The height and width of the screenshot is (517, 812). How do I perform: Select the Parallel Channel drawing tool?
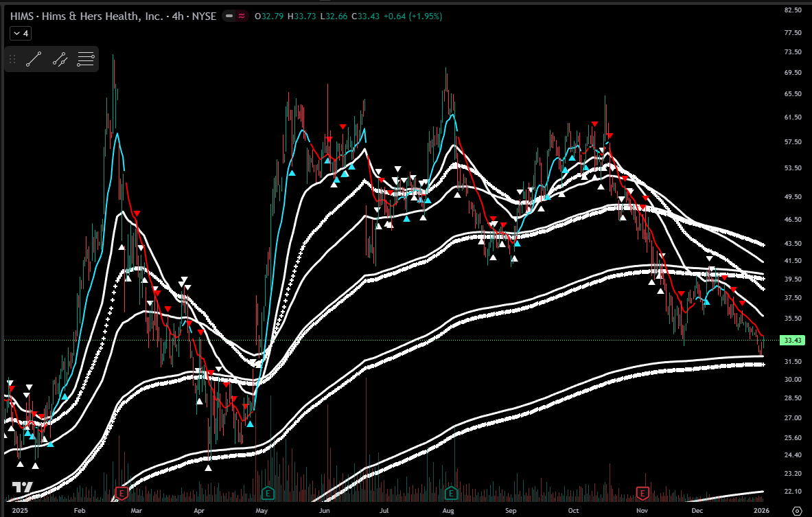[60, 59]
